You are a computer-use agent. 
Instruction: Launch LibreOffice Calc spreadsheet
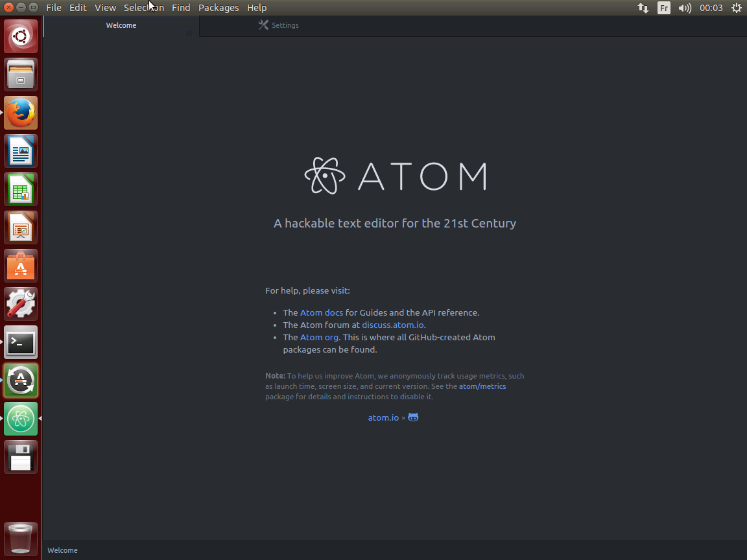pos(21,189)
